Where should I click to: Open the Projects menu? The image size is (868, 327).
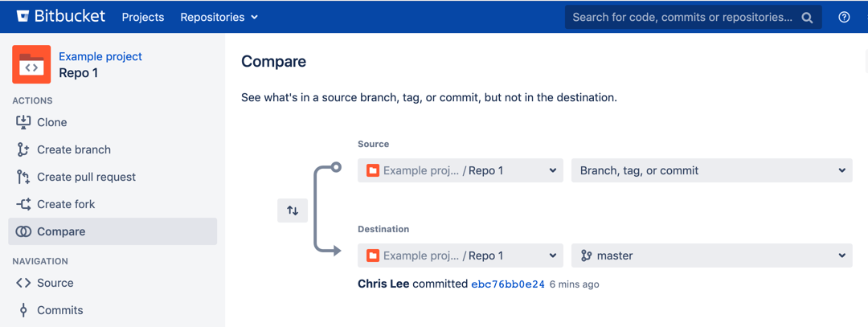(143, 17)
